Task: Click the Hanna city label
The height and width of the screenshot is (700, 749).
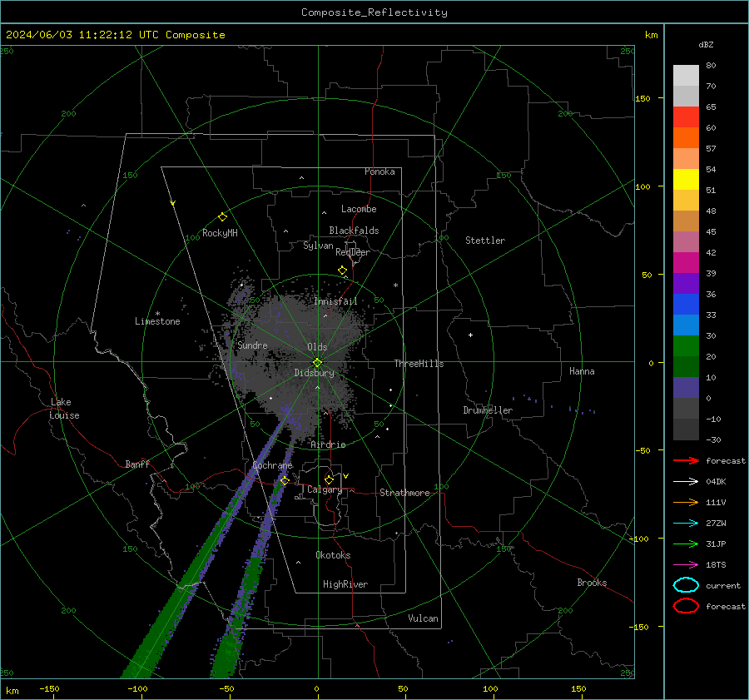Action: point(582,371)
